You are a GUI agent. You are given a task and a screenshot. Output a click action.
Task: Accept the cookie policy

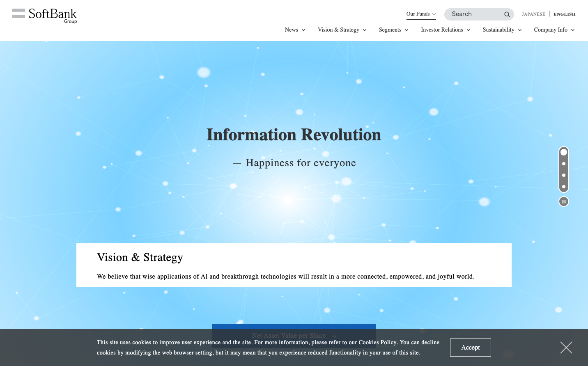click(470, 348)
